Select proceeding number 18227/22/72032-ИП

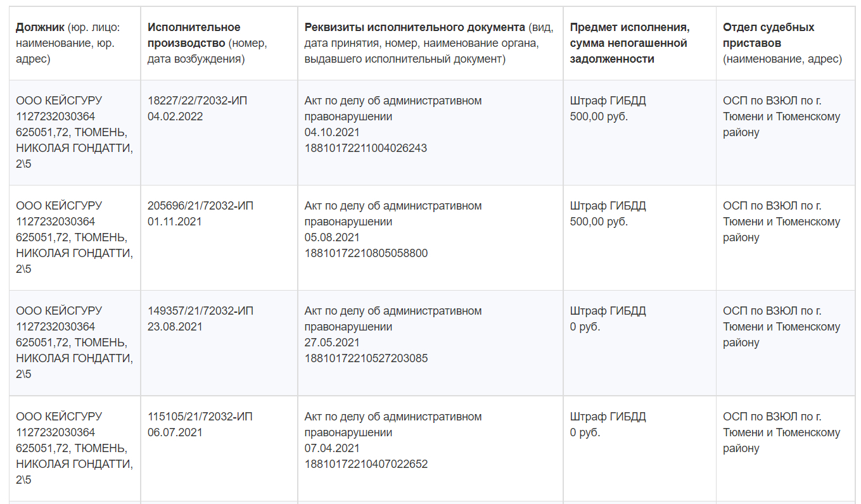tap(200, 101)
